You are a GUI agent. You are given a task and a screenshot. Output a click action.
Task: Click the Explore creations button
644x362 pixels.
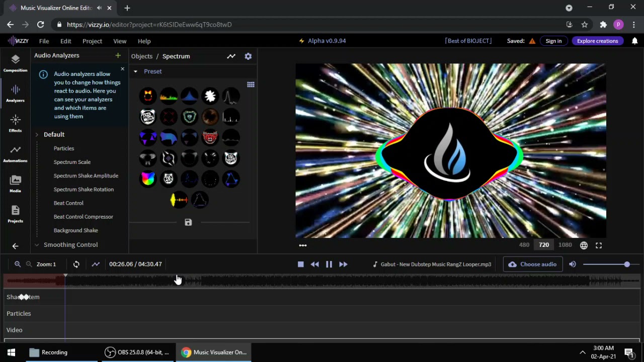tap(597, 41)
